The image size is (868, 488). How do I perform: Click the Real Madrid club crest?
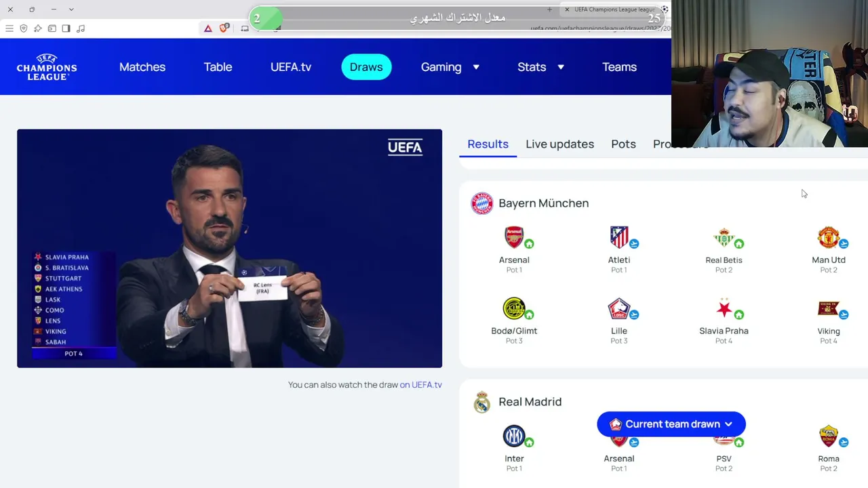point(482,402)
